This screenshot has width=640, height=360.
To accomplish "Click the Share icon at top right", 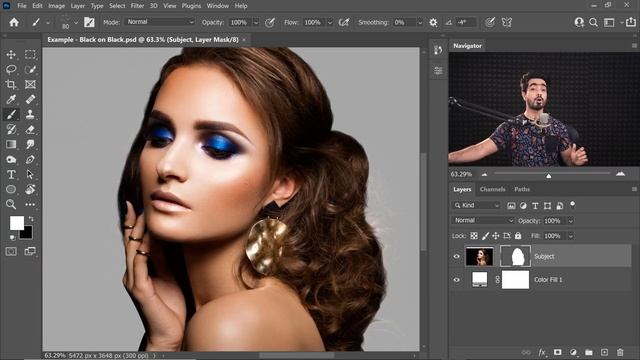I will click(630, 22).
